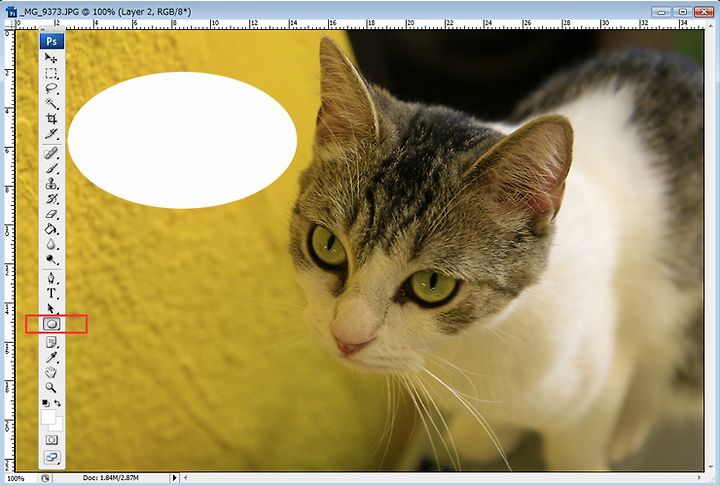
Task: Activate the Eraser tool
Action: (51, 214)
